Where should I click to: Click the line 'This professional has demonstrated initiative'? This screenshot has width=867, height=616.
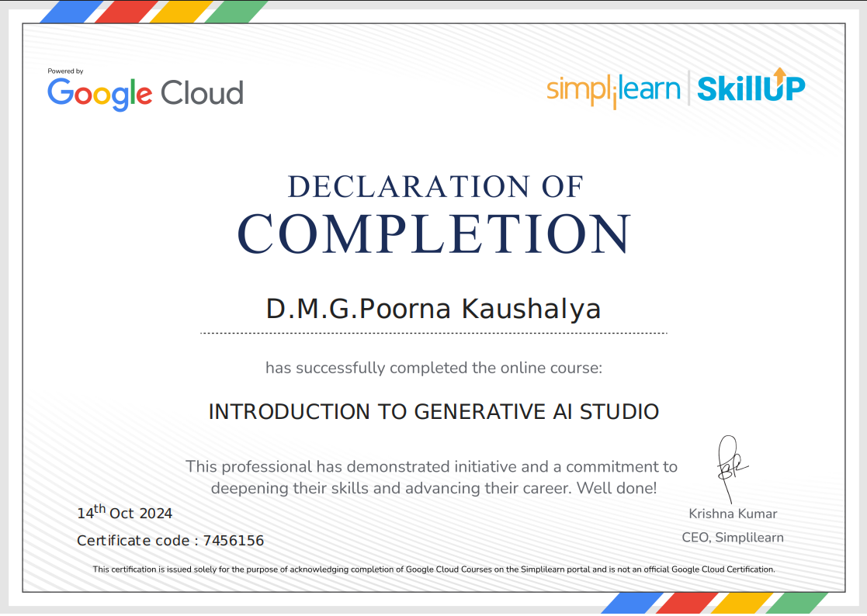(x=432, y=467)
